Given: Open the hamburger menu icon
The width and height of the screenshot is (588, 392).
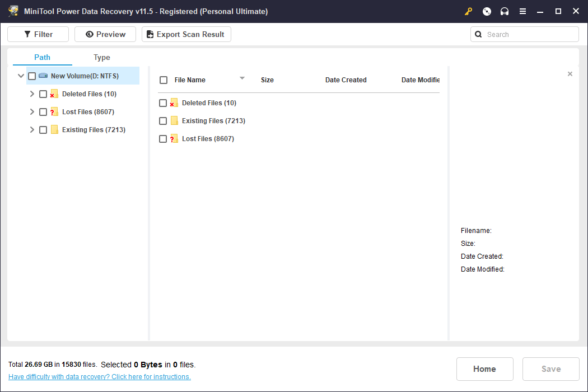Looking at the screenshot, I should pyautogui.click(x=522, y=12).
